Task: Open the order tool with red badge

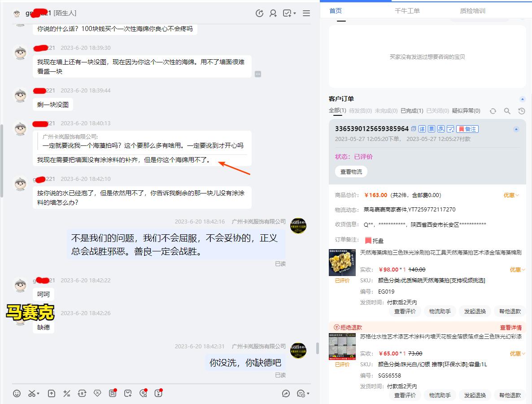Action: point(113,393)
